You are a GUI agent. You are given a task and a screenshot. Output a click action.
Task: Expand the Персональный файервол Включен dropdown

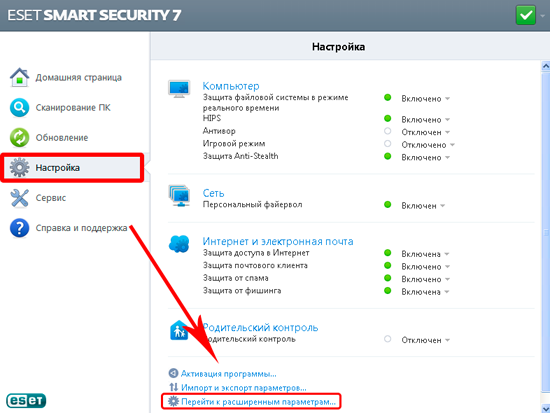click(x=442, y=206)
